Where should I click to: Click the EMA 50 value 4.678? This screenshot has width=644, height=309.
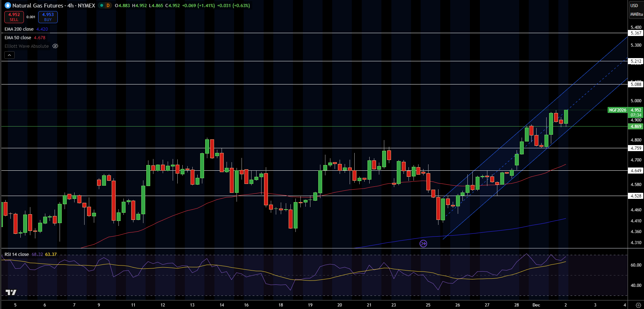point(40,38)
